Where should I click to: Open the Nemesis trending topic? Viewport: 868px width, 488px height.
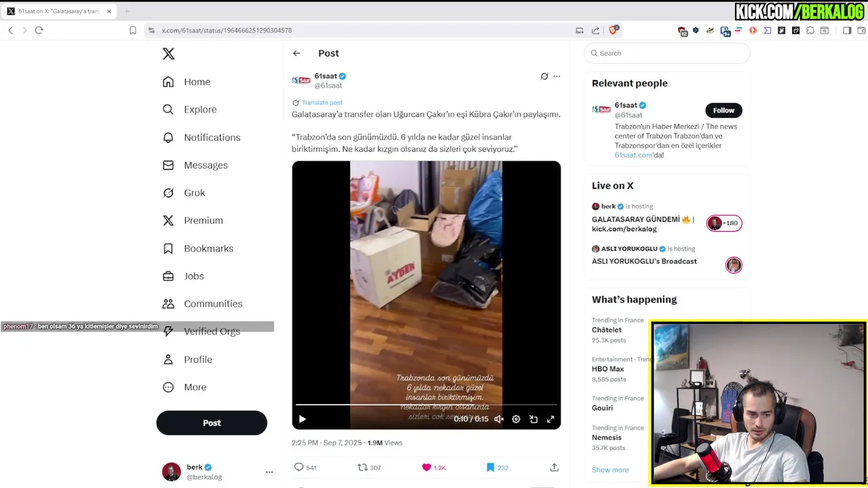click(607, 438)
